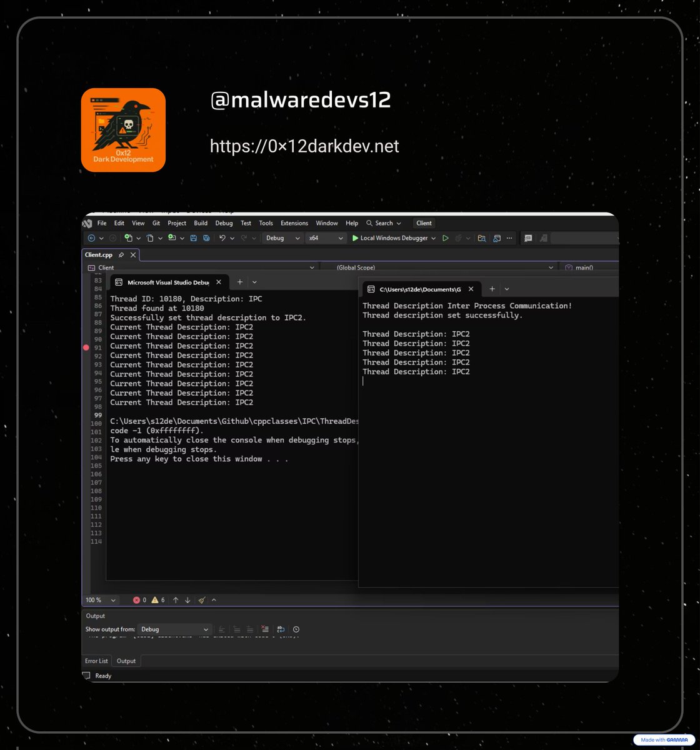Viewport: 700px width, 750px height.
Task: Click the Find in Files folder icon
Action: click(x=482, y=238)
